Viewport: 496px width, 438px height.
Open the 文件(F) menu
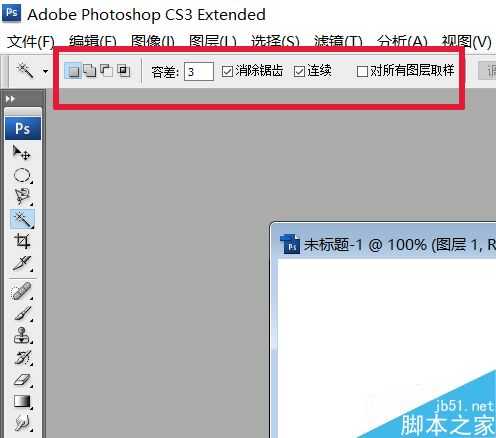click(x=31, y=42)
